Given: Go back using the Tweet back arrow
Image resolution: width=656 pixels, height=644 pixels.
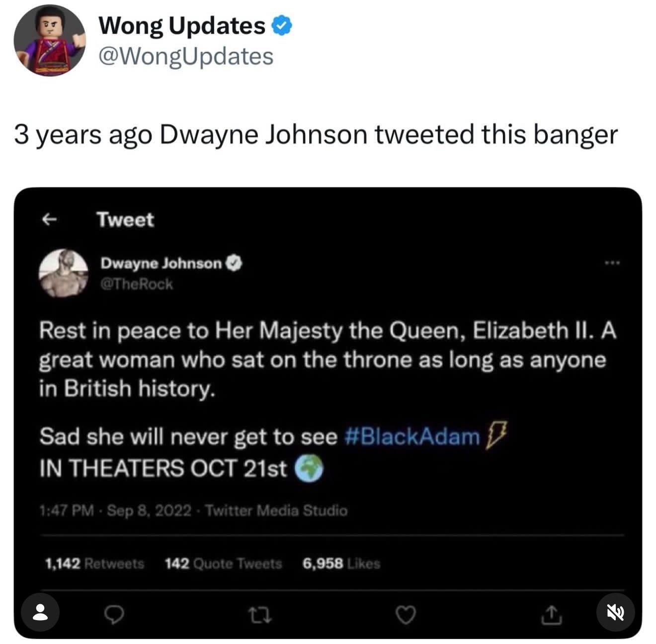Looking at the screenshot, I should click(48, 219).
